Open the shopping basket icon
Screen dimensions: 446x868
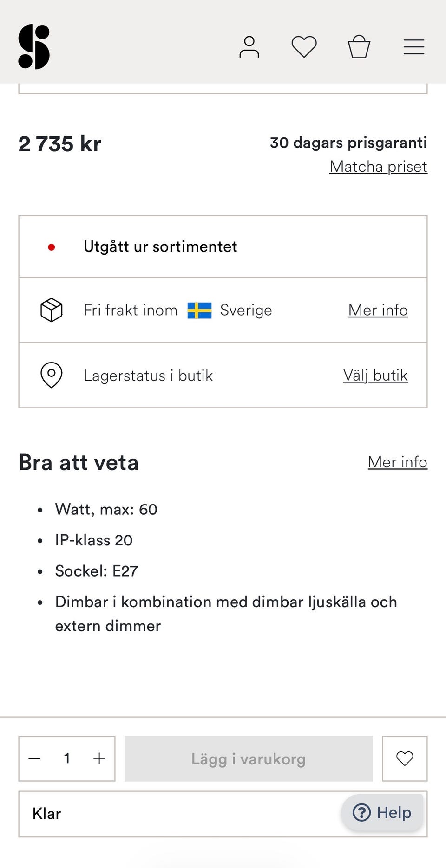pyautogui.click(x=359, y=47)
